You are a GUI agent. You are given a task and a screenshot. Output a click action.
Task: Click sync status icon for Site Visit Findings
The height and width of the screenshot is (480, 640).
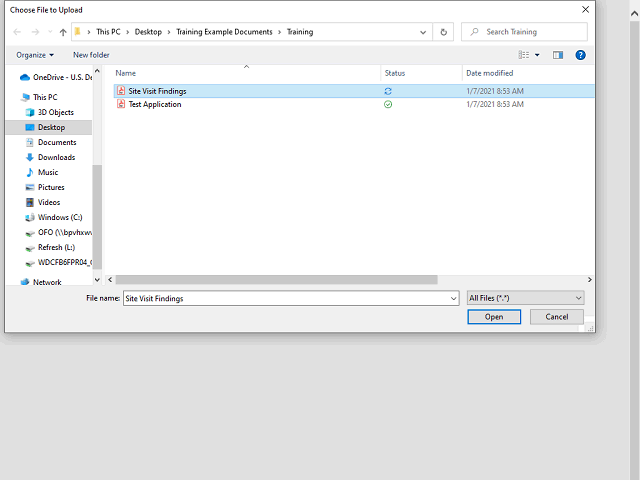pyautogui.click(x=388, y=91)
